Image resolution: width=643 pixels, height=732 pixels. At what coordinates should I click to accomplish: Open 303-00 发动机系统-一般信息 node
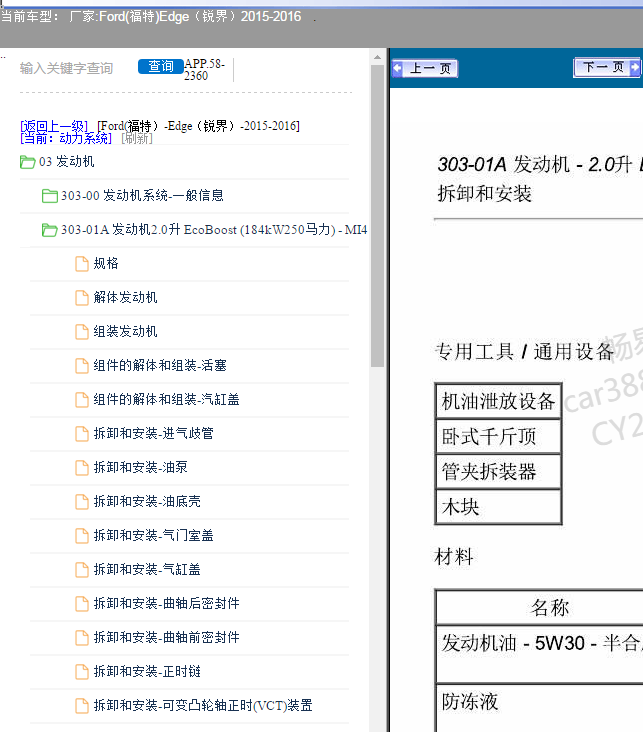point(142,196)
